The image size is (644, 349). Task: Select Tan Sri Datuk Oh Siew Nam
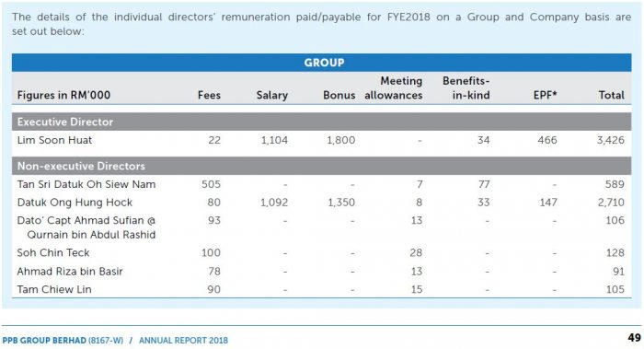86,184
